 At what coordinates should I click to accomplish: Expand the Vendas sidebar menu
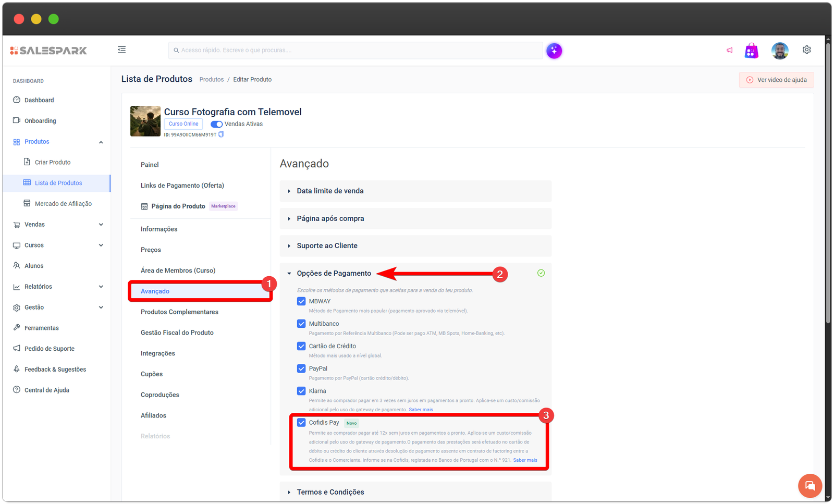pyautogui.click(x=57, y=225)
